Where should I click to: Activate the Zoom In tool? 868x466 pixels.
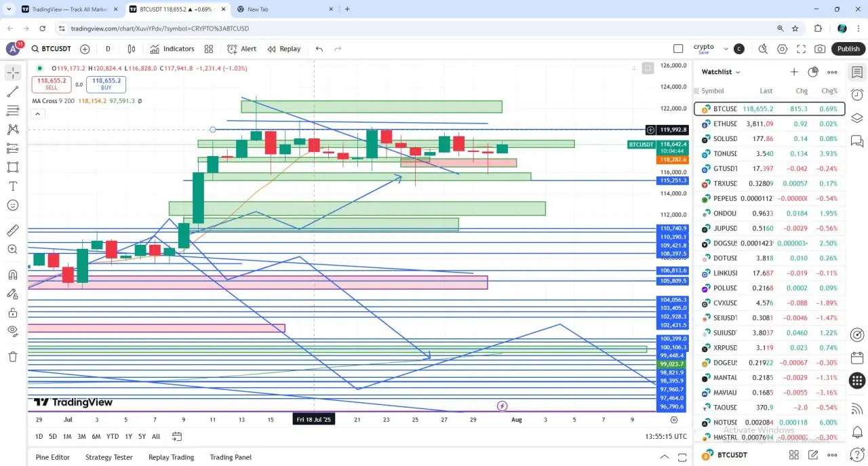point(13,250)
